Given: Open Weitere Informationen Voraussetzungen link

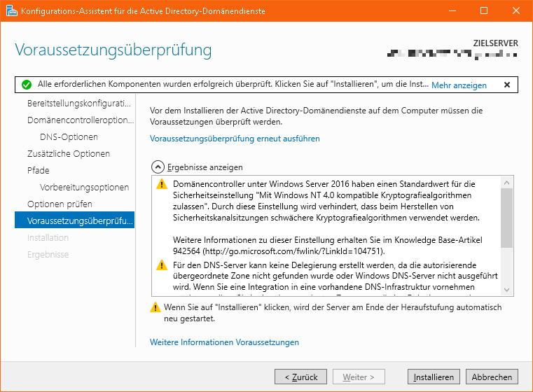Looking at the screenshot, I should pyautogui.click(x=224, y=342).
